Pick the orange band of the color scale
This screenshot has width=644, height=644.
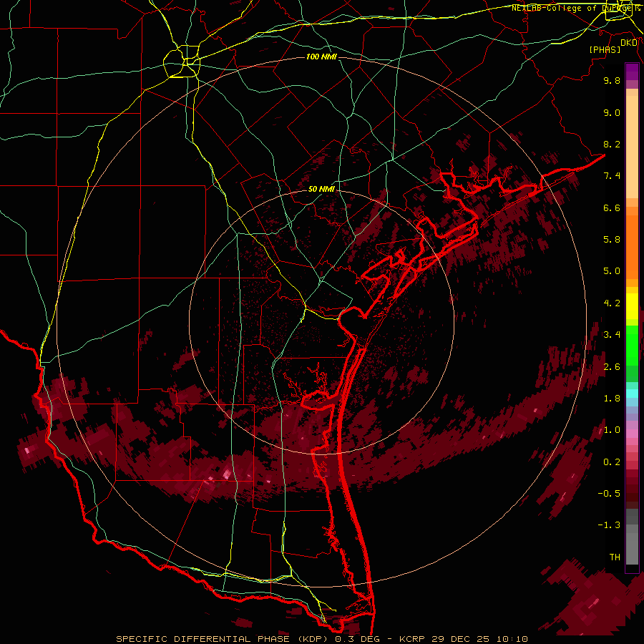tap(632, 246)
